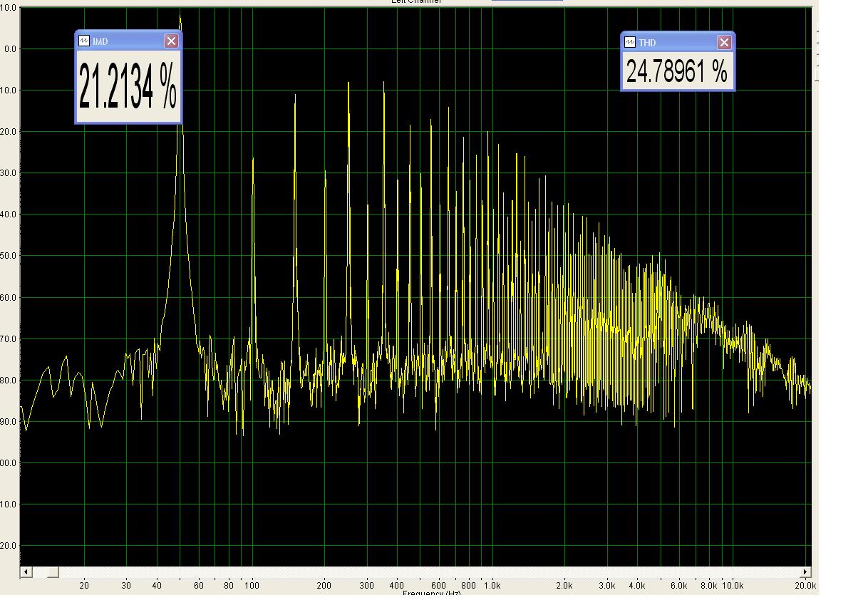Image resolution: width=868 pixels, height=605 pixels.
Task: Select the "THD" window title text
Action: (x=647, y=43)
